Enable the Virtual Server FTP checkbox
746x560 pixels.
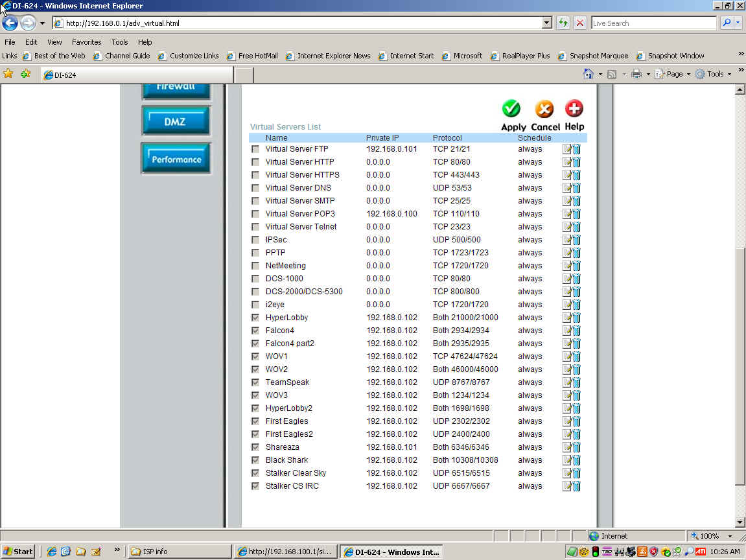click(x=255, y=149)
